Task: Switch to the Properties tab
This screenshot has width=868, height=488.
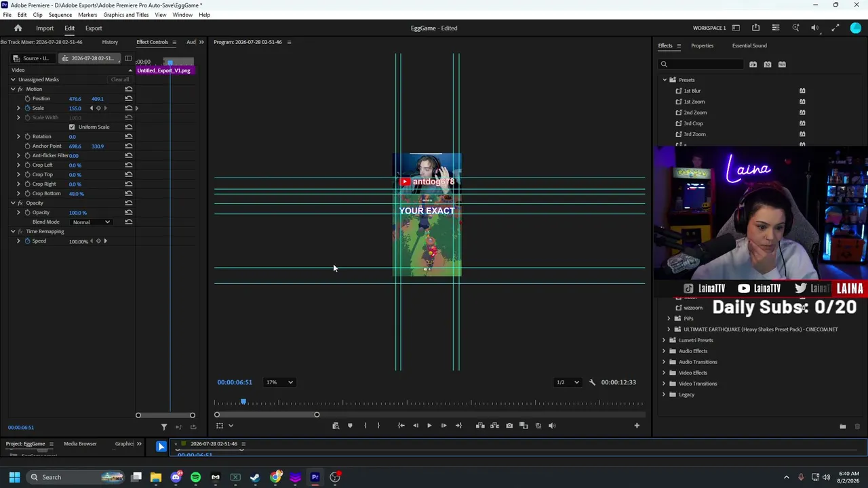Action: click(702, 46)
